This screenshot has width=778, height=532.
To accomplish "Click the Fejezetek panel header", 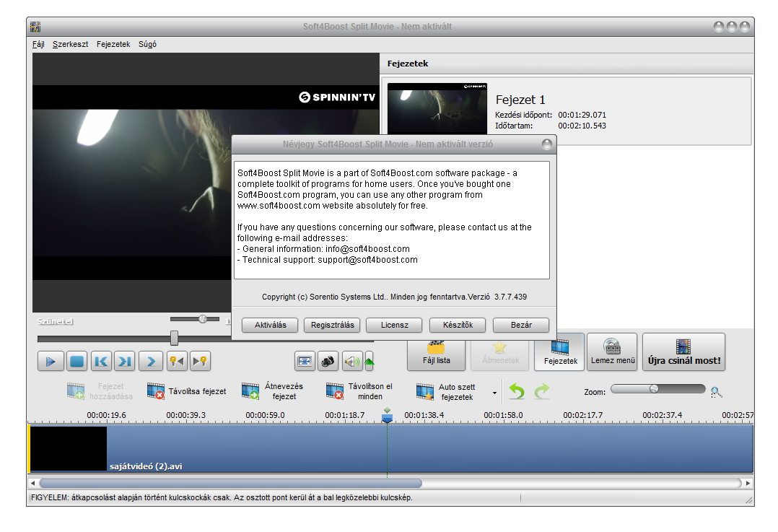I will pyautogui.click(x=567, y=64).
